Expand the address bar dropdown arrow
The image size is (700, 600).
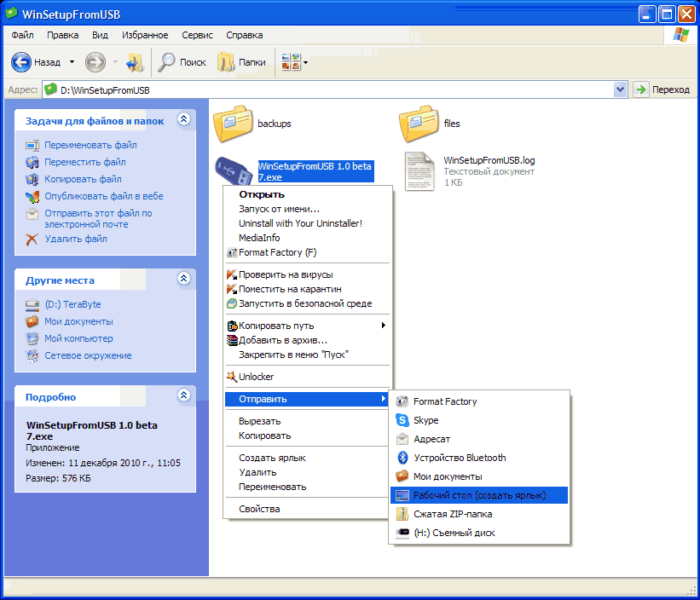620,89
